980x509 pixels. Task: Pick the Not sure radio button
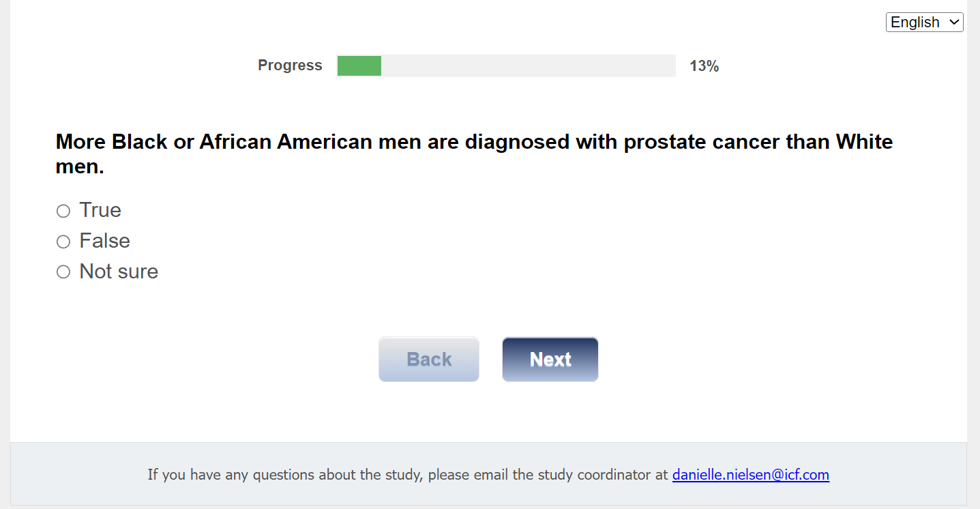[x=63, y=272]
